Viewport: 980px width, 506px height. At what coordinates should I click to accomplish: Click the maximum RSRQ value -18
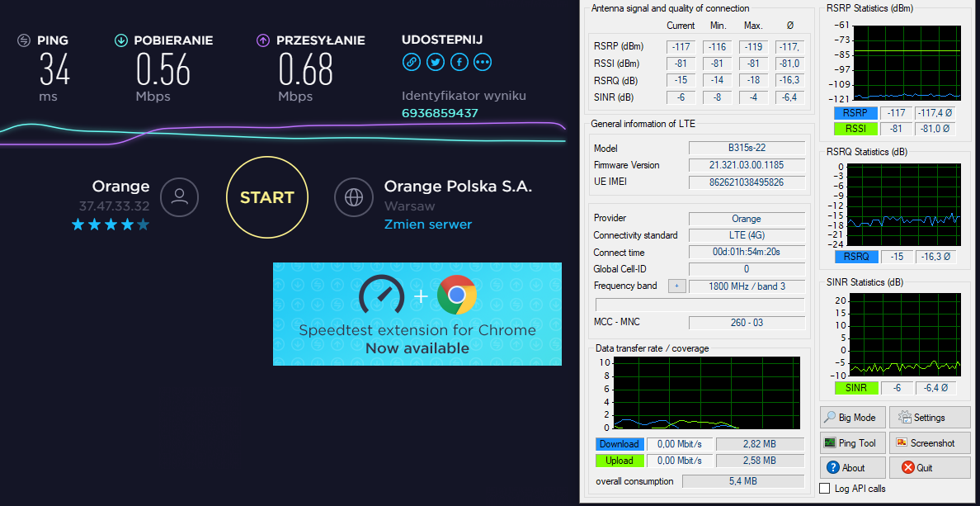[754, 81]
